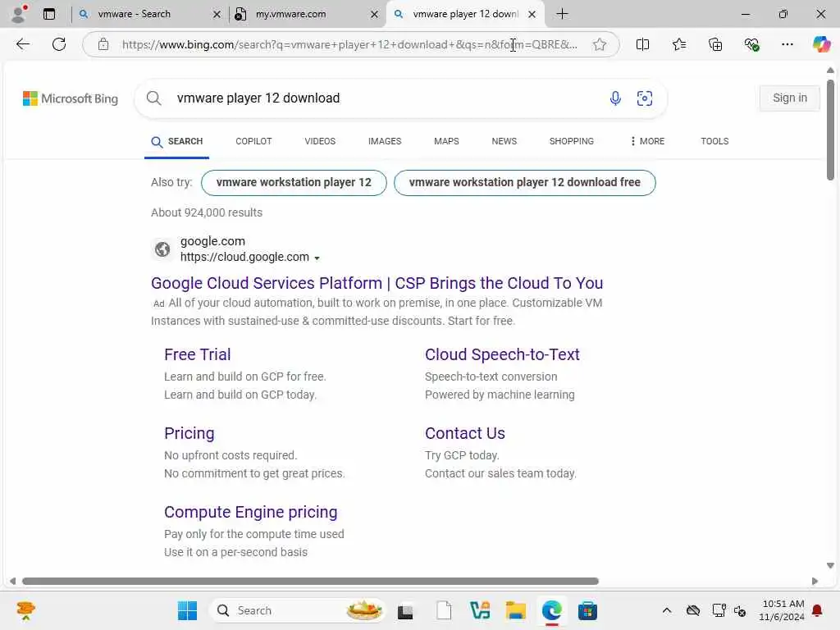840x630 pixels.
Task: Click the 'About 924,000 results' text
Action: 207,212
